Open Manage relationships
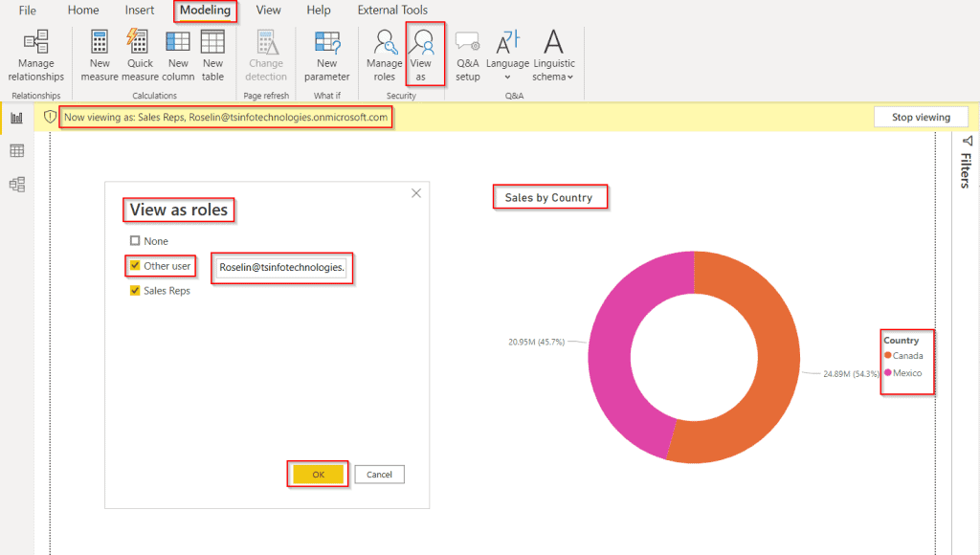Viewport: 980px width, 555px height. 36,56
